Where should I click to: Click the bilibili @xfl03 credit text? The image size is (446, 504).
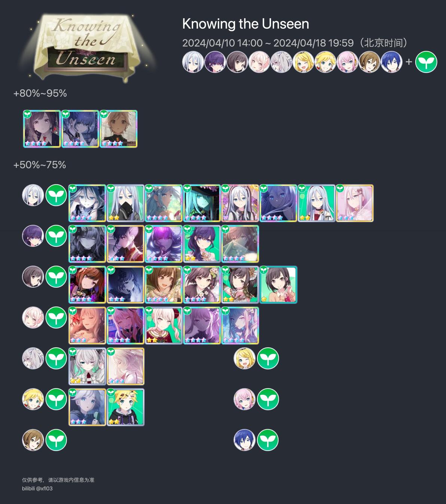[37, 489]
